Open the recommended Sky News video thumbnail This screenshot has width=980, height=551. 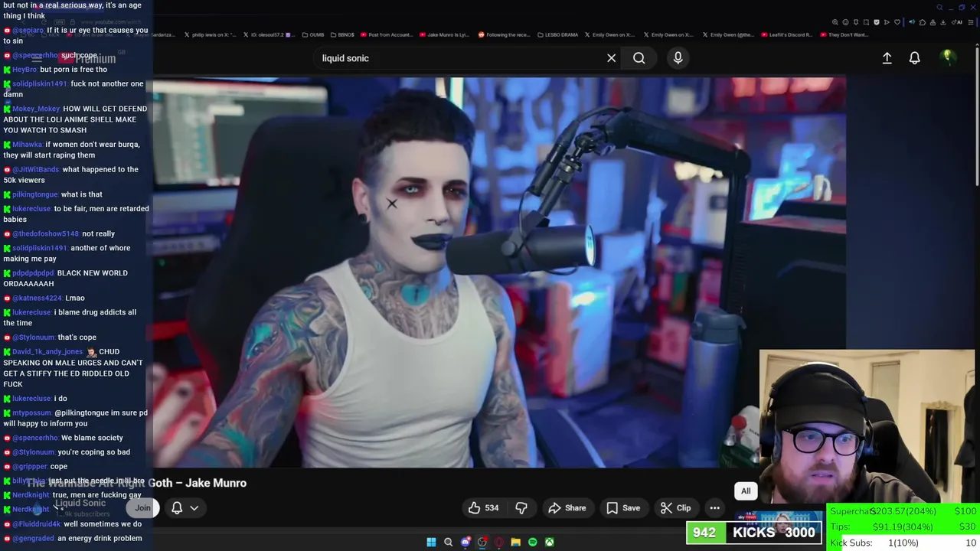click(x=779, y=522)
